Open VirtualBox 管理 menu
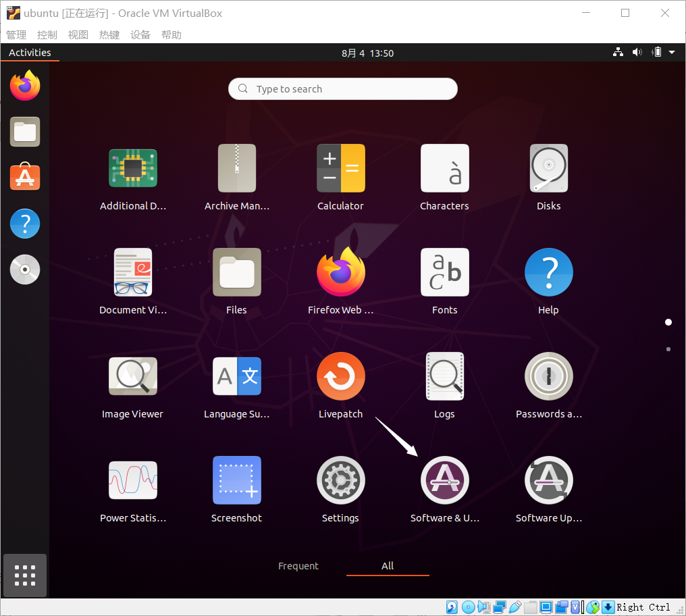The height and width of the screenshot is (616, 686). point(16,34)
